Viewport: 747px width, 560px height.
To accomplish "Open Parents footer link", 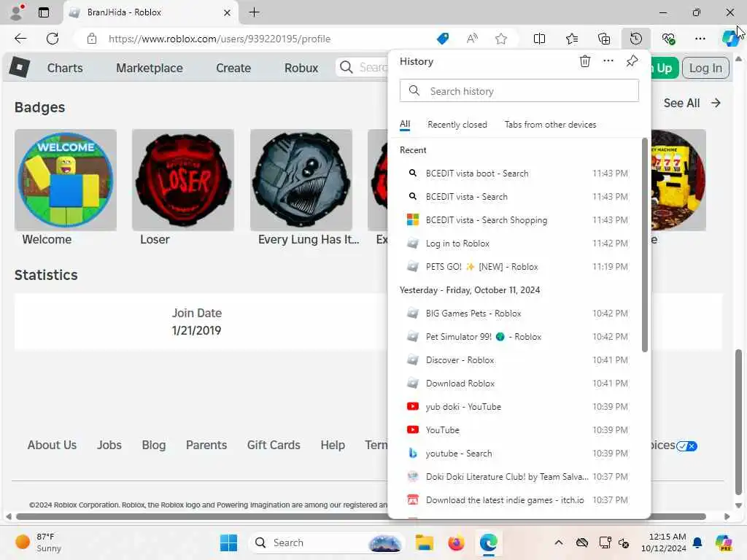I will pyautogui.click(x=206, y=445).
